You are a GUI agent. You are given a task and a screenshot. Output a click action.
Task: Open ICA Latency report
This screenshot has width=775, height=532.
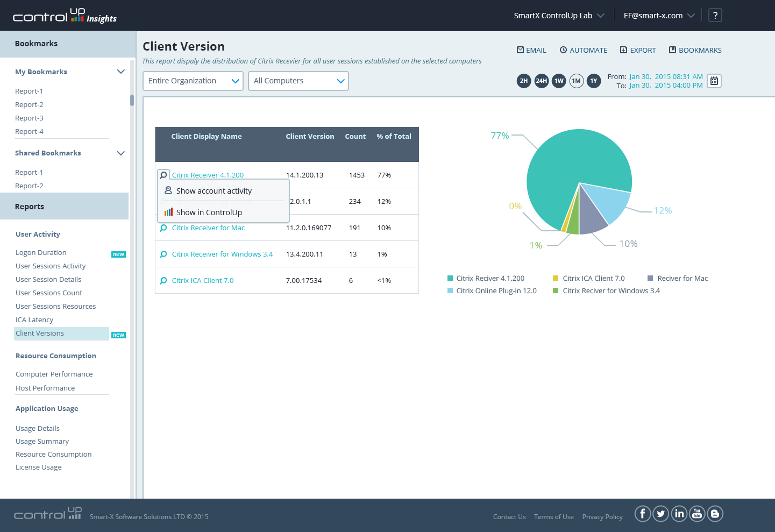(34, 320)
